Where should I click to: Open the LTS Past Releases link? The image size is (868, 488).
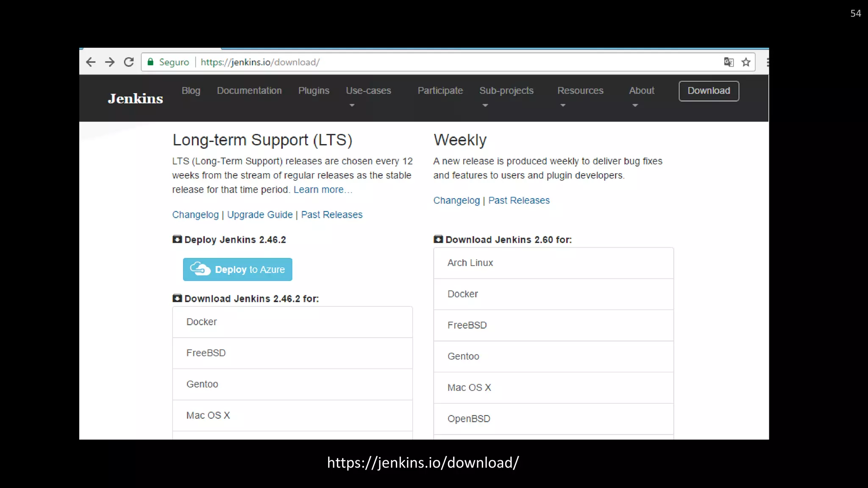[x=332, y=215]
